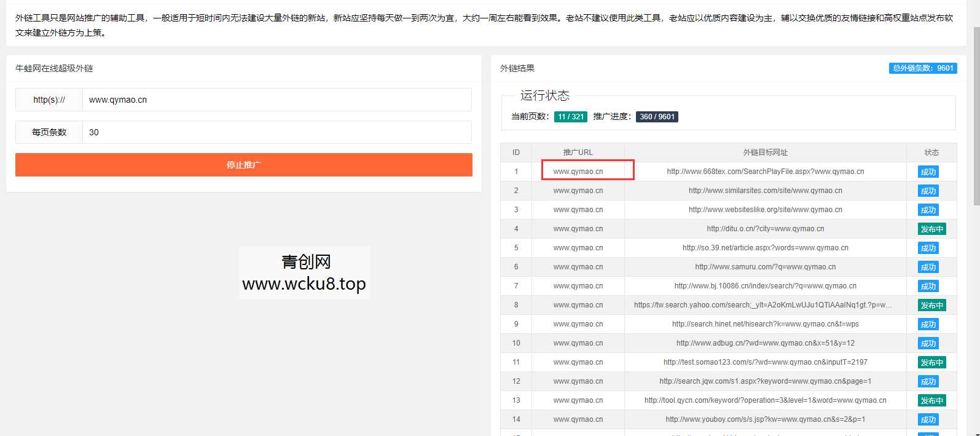Viewport: 980px width, 436px height.
Task: Focus the http(s):// URL input field
Action: 276,100
